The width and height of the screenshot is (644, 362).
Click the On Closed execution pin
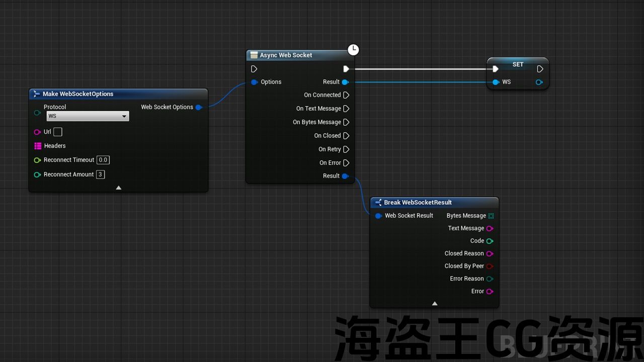coord(346,136)
